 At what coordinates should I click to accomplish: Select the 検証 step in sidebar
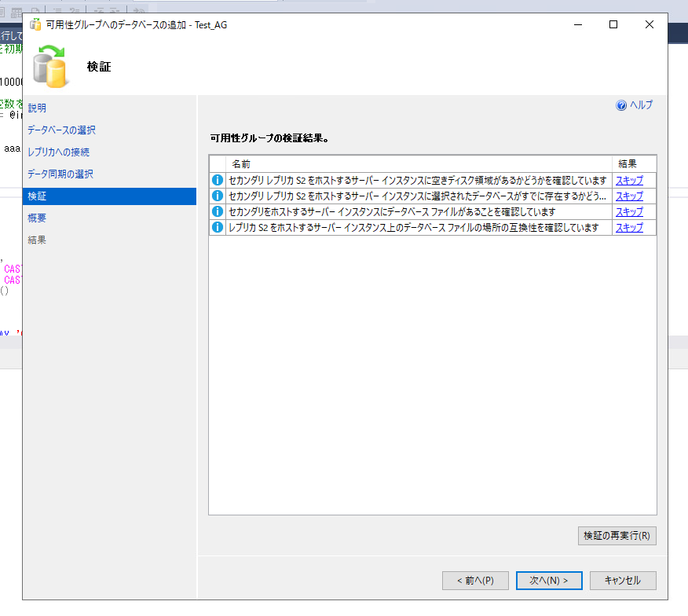(109, 196)
